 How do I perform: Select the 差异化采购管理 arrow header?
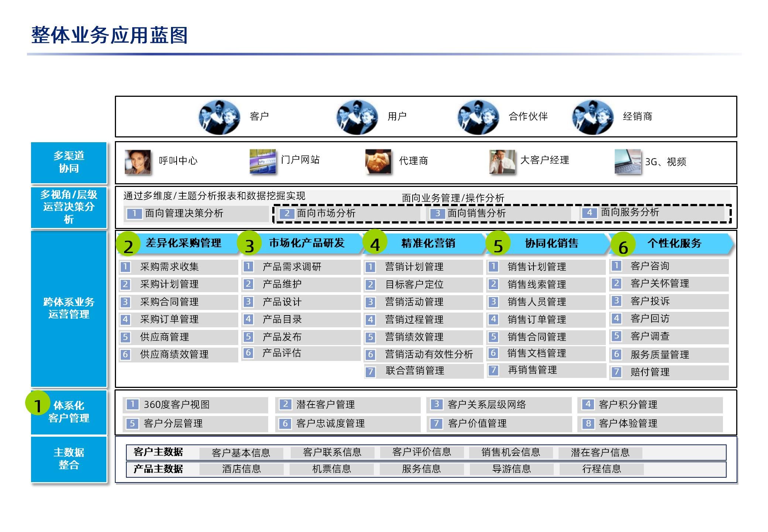(x=184, y=243)
